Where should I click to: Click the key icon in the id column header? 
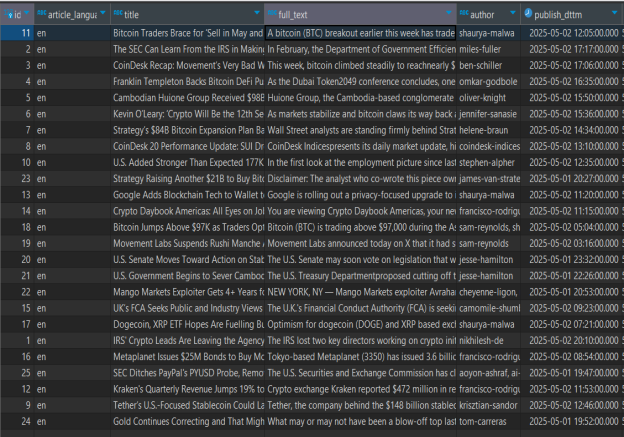[x=7, y=13]
